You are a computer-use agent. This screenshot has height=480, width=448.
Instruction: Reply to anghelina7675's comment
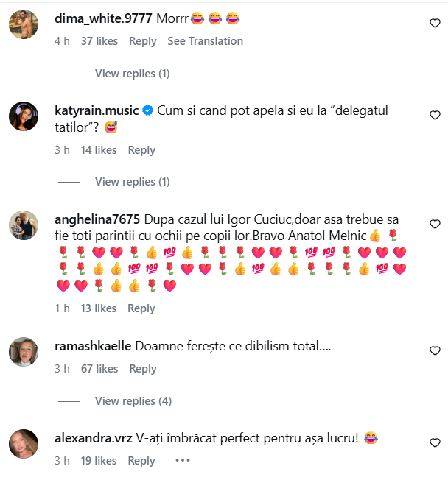141,308
